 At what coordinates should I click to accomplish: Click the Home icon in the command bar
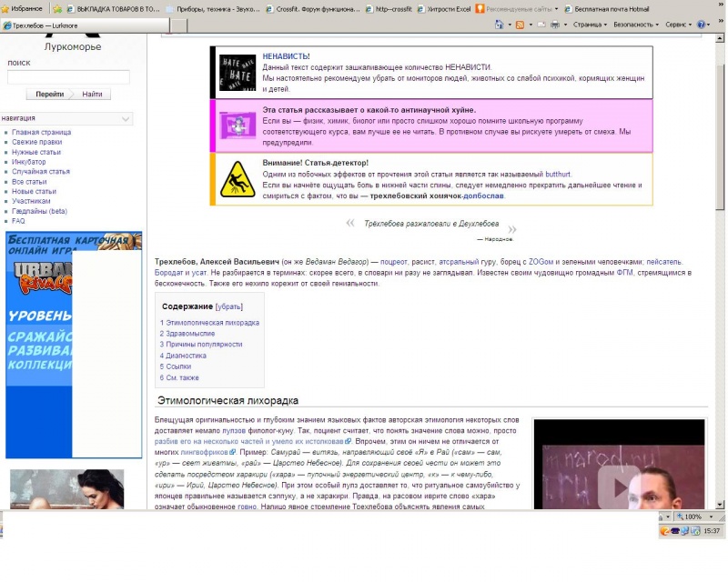(500, 25)
